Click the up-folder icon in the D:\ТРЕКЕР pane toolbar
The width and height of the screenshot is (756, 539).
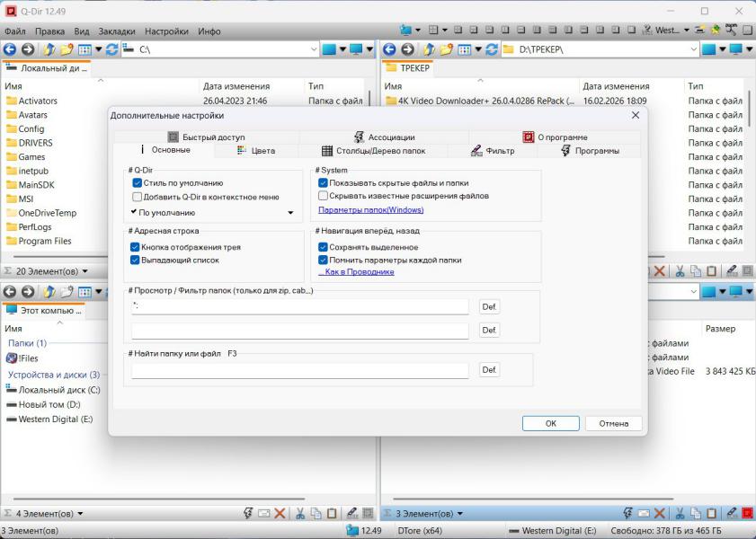click(426, 49)
